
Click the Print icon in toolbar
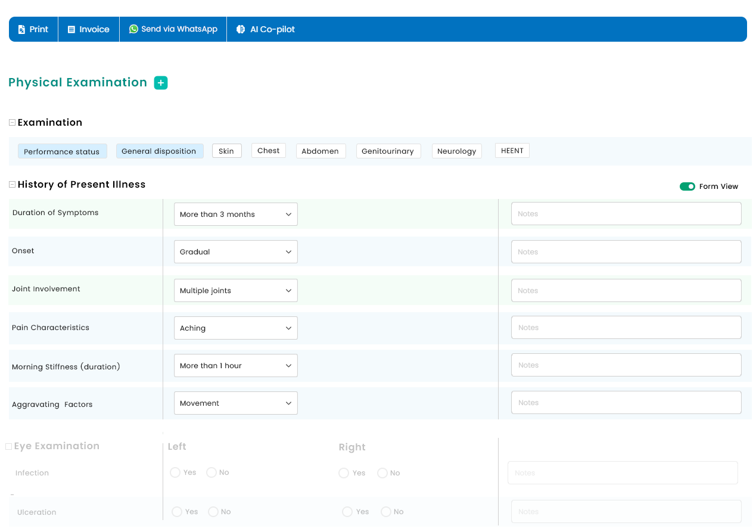pyautogui.click(x=22, y=29)
